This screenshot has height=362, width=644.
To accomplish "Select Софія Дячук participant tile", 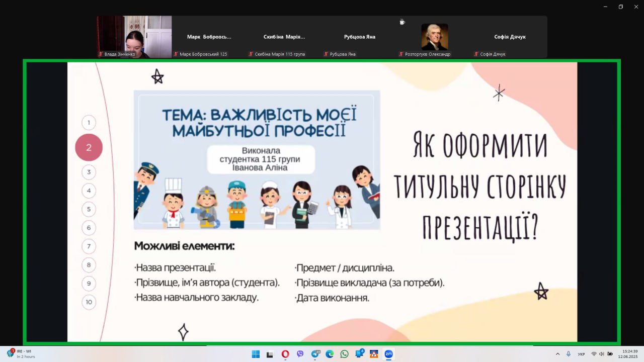I will pos(510,37).
